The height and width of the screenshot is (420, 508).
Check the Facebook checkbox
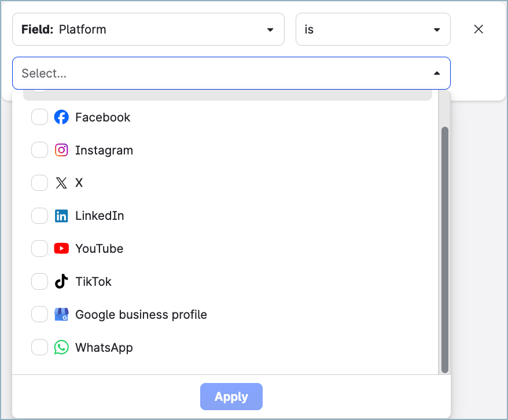click(x=39, y=117)
